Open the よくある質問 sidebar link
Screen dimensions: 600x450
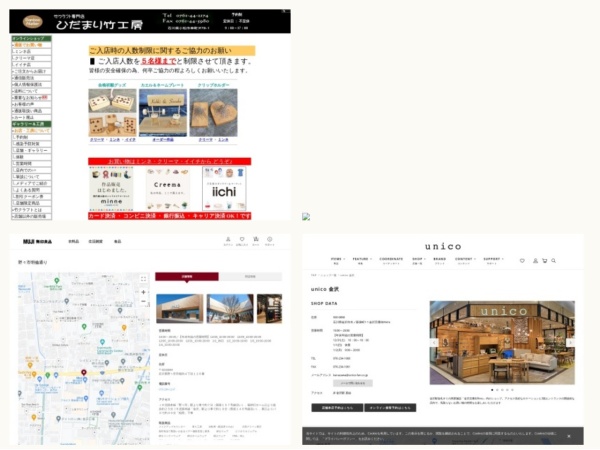click(31, 190)
